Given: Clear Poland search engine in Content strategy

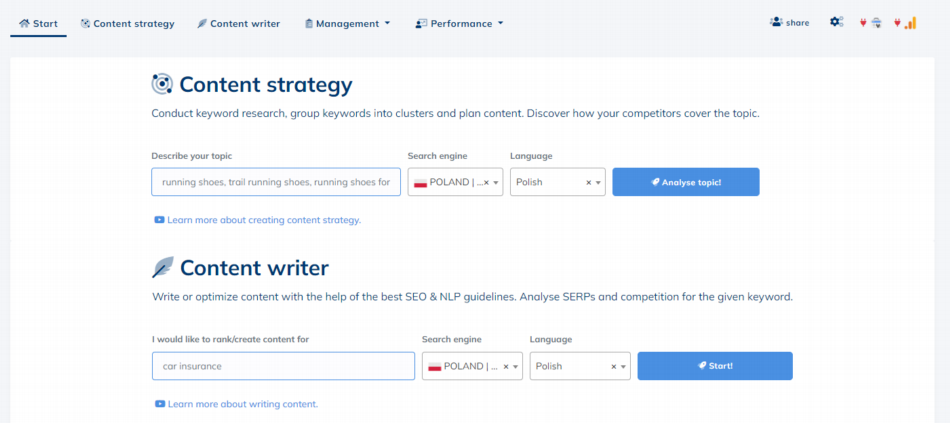Looking at the screenshot, I should pyautogui.click(x=486, y=183).
